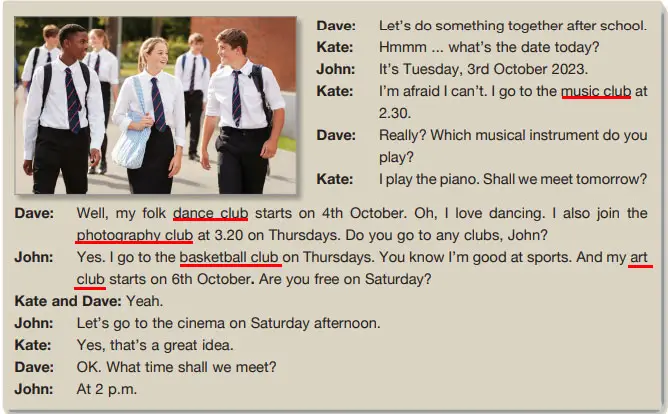Click the underlined basketball club text
This screenshot has width=668, height=414.
(230, 257)
